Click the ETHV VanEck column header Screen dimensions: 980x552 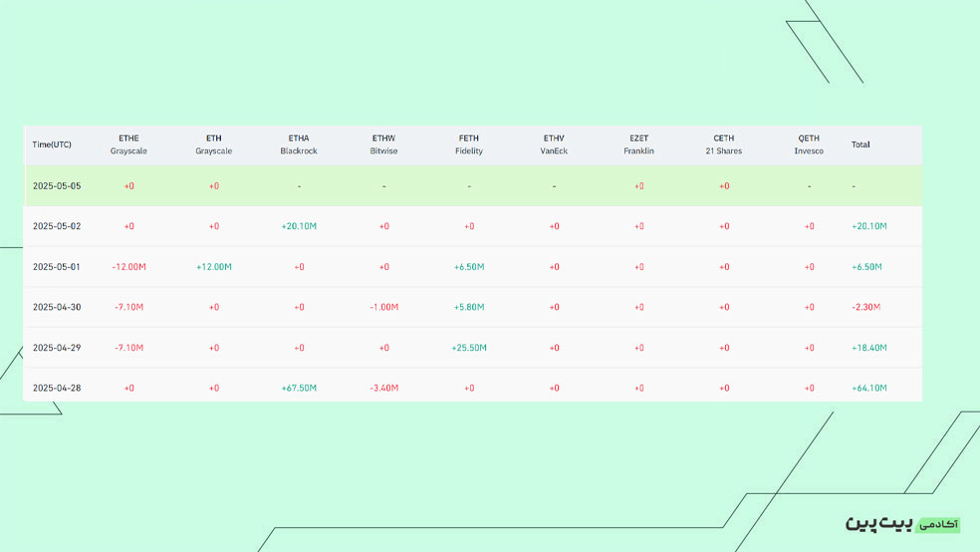coord(554,144)
